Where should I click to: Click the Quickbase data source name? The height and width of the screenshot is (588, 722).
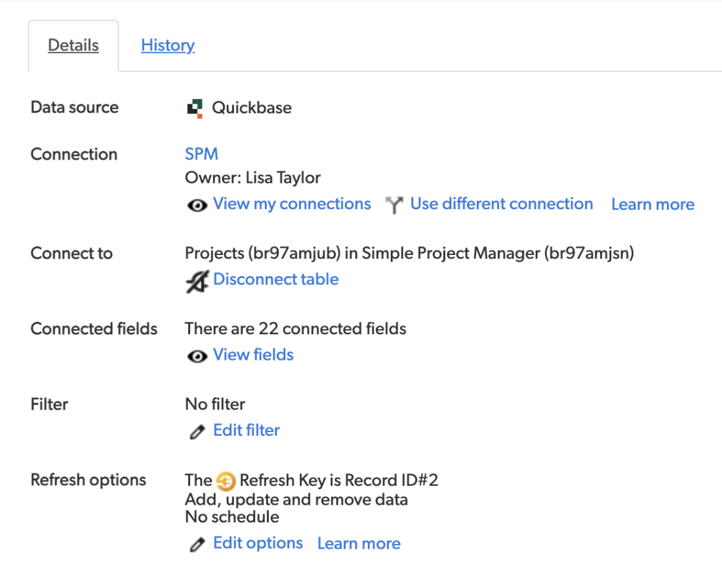tap(252, 108)
